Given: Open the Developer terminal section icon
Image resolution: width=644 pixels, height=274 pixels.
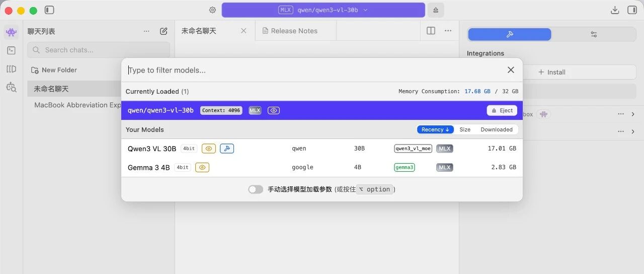Looking at the screenshot, I should tap(11, 50).
